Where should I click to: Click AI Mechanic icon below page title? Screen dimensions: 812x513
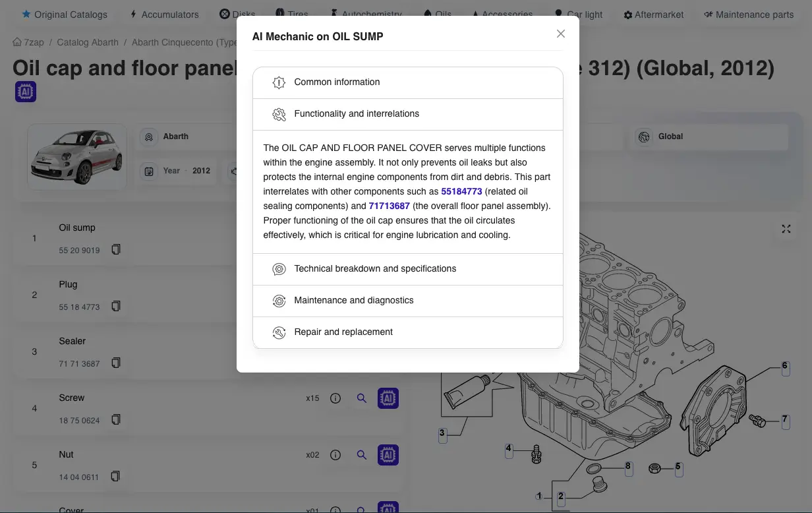(x=26, y=92)
